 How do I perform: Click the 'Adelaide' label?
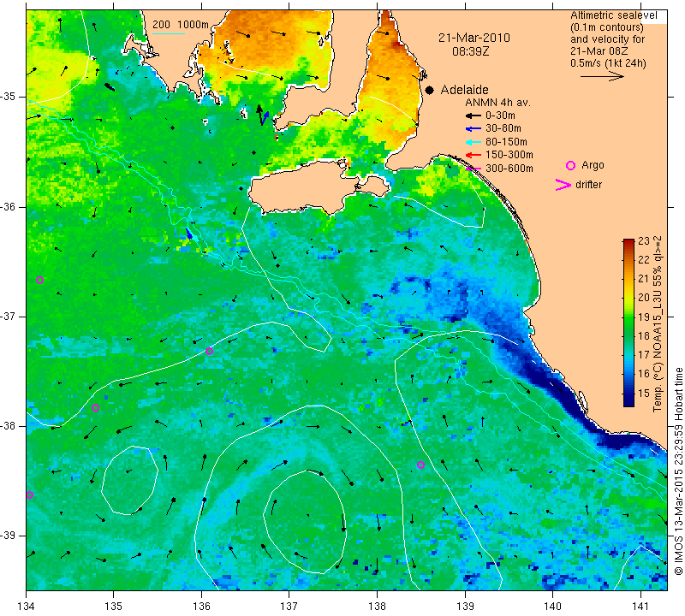point(464,90)
